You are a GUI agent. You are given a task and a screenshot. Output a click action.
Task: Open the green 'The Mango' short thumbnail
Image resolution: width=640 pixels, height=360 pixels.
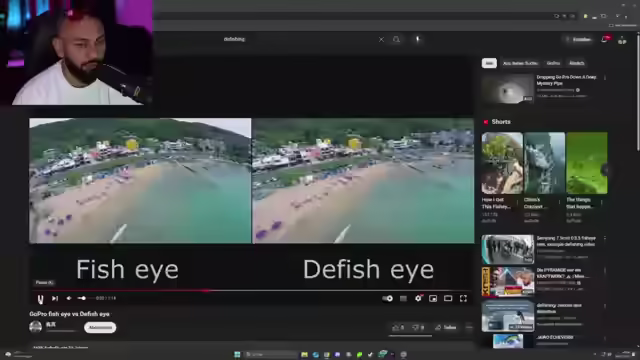point(587,163)
